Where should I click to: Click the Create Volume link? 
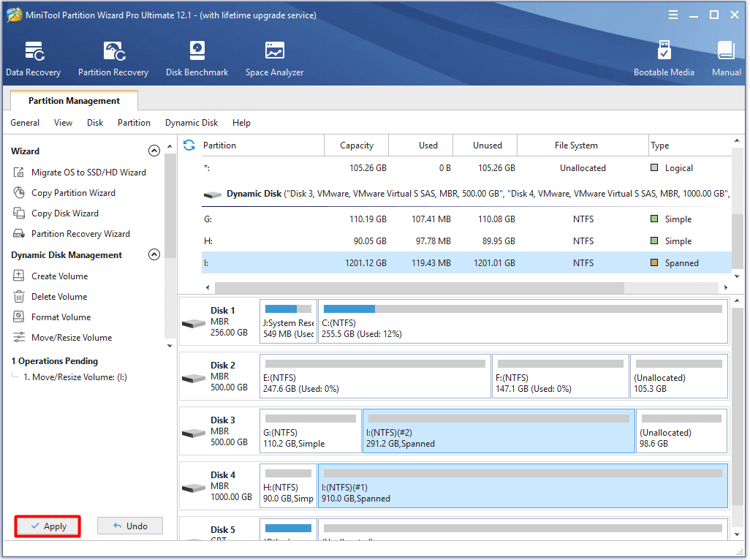point(60,276)
